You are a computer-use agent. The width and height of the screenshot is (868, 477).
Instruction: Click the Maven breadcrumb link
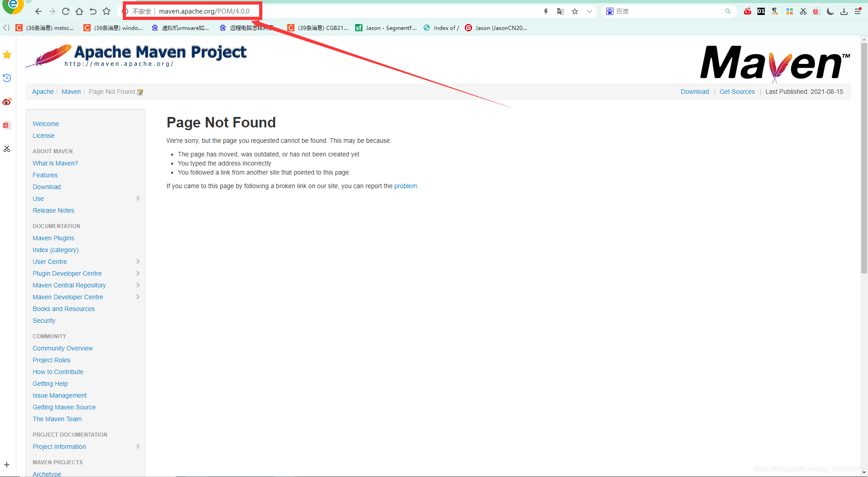point(71,92)
